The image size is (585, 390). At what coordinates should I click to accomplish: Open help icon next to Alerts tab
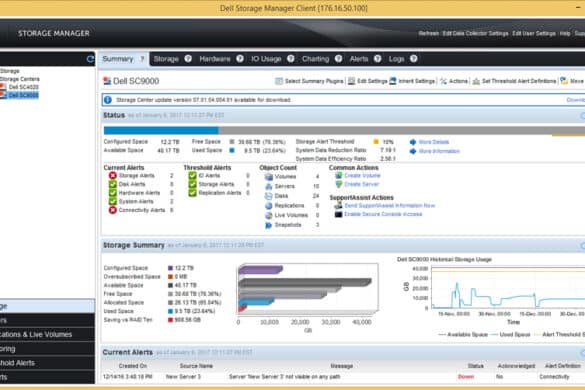tap(378, 59)
